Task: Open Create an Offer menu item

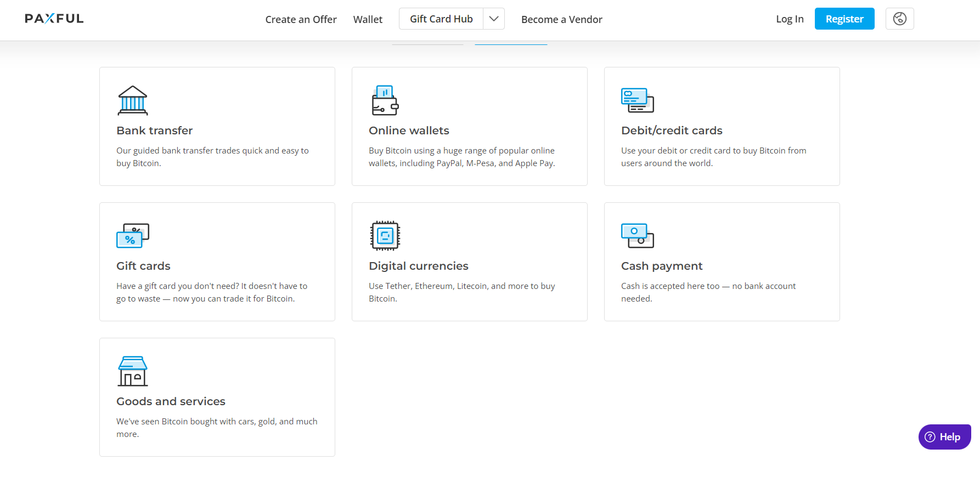Action: point(301,20)
